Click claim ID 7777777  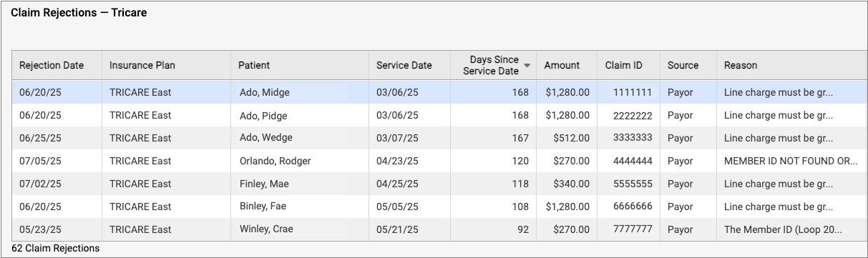[633, 229]
